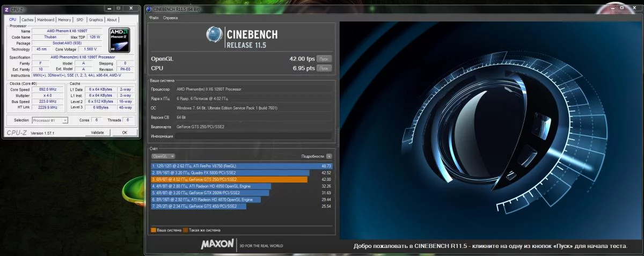Image resolution: width=644 pixels, height=256 pixels.
Task: Click the Подробности details arrow icon
Action: (329, 156)
